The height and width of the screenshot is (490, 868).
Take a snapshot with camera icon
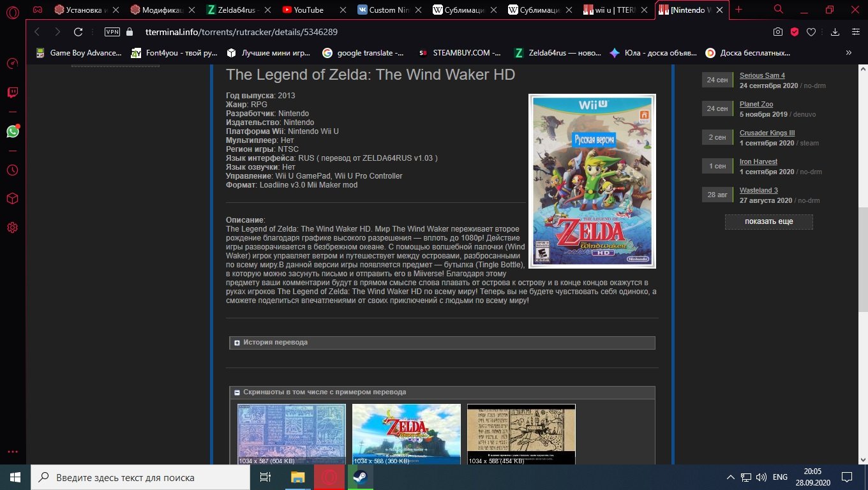(778, 32)
